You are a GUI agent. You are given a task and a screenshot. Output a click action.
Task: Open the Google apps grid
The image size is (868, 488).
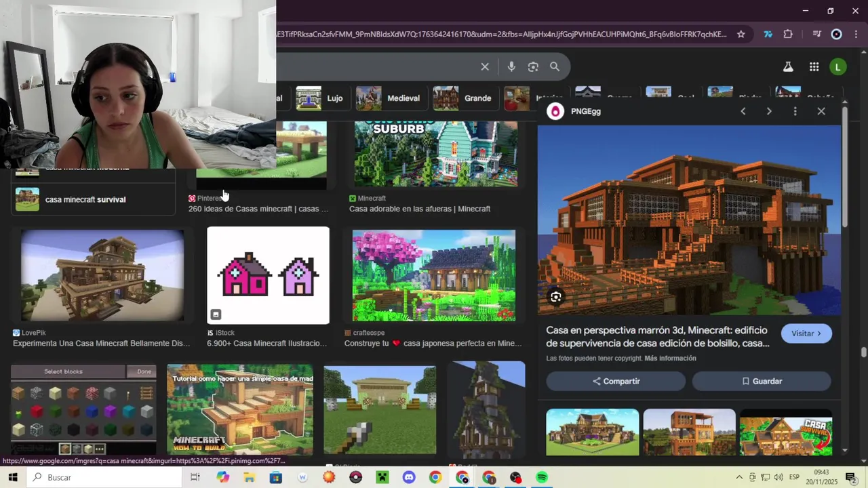coord(814,66)
